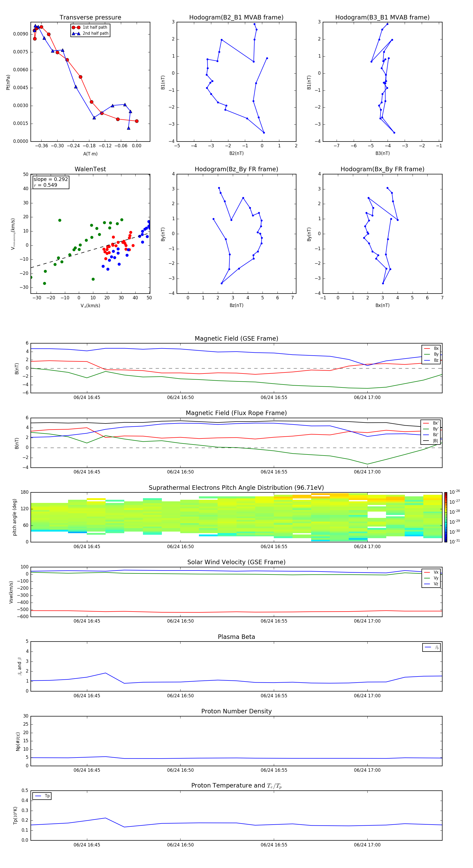Select the "Np(#/cc)" axis label
Image resolution: width=473 pixels, height=868 pixels.
pos(18,741)
